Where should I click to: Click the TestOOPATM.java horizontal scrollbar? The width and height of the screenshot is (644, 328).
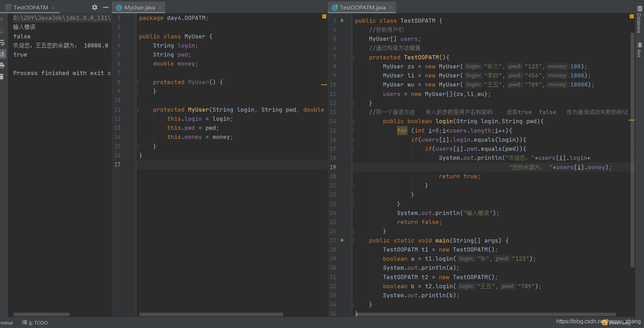click(486, 314)
